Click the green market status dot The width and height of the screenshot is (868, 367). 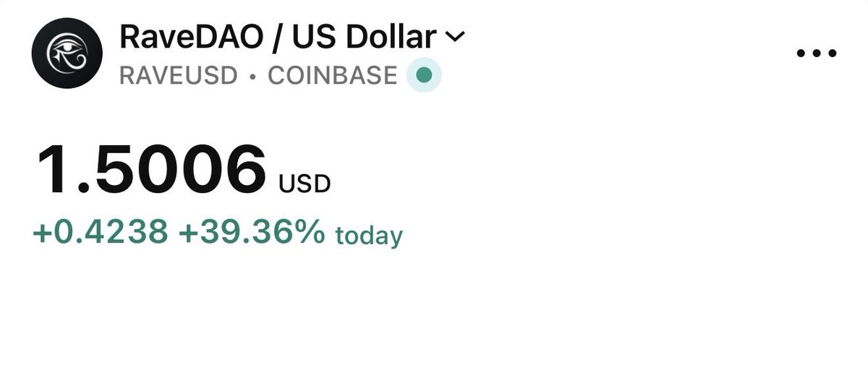tap(425, 75)
